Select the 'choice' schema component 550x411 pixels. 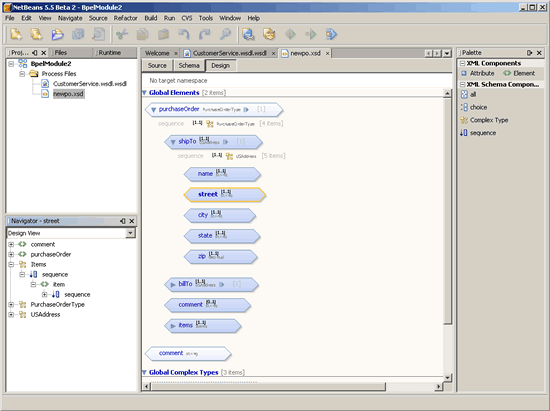(474, 107)
